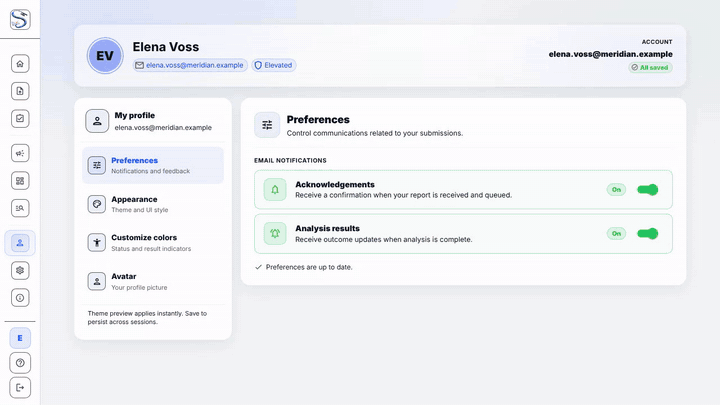Click the 'Theme preview applies instantly' note
This screenshot has height=405, width=720.
[147, 318]
